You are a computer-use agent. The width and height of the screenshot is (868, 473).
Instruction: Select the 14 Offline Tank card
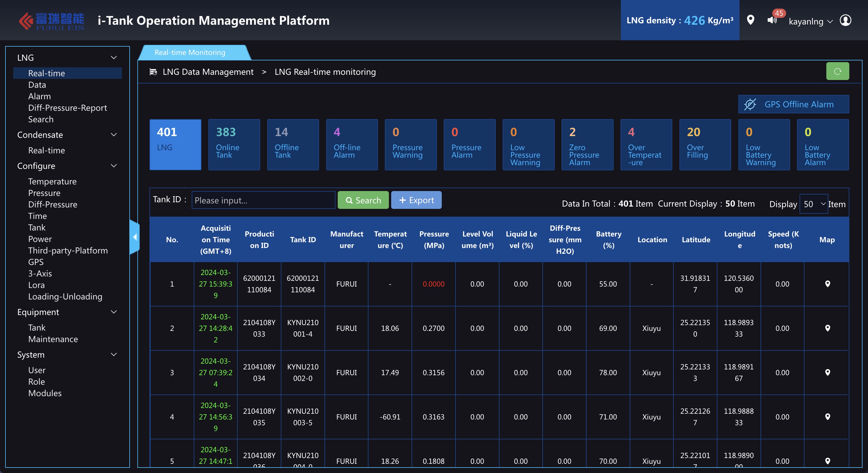pyautogui.click(x=293, y=144)
